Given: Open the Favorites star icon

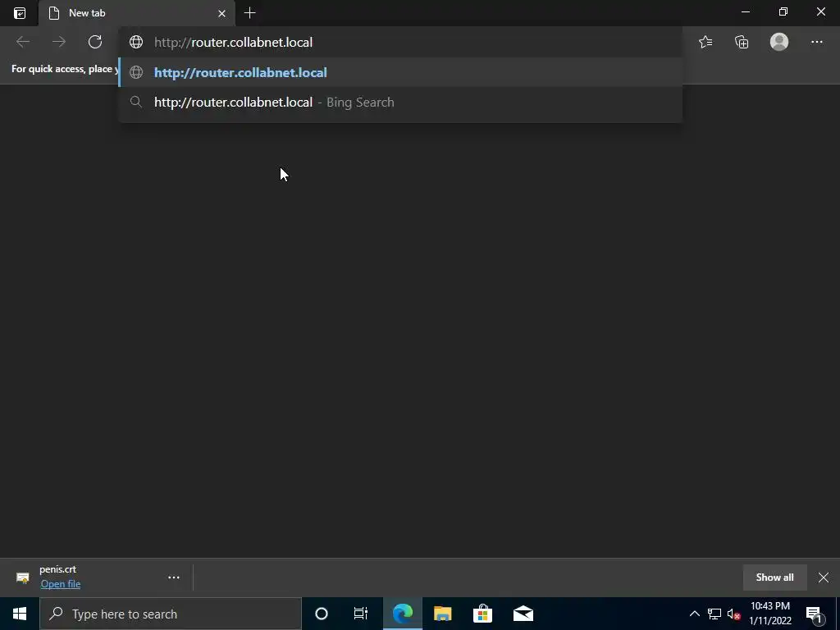Looking at the screenshot, I should tap(705, 42).
